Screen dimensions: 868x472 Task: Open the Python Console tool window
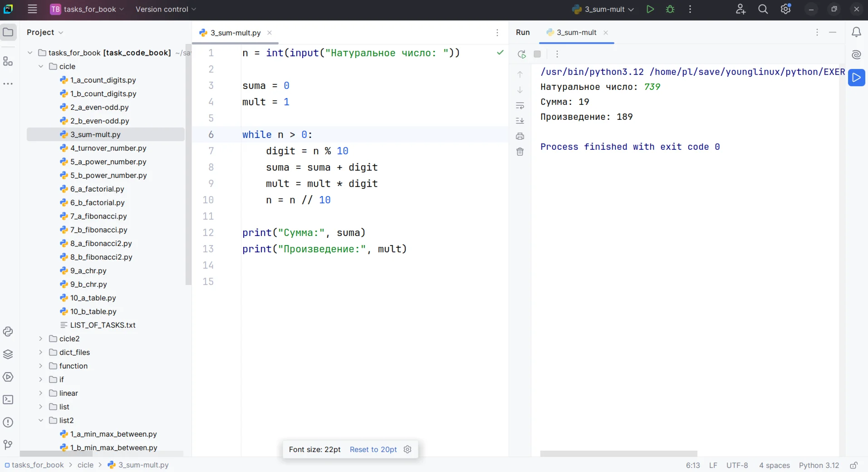tap(8, 332)
